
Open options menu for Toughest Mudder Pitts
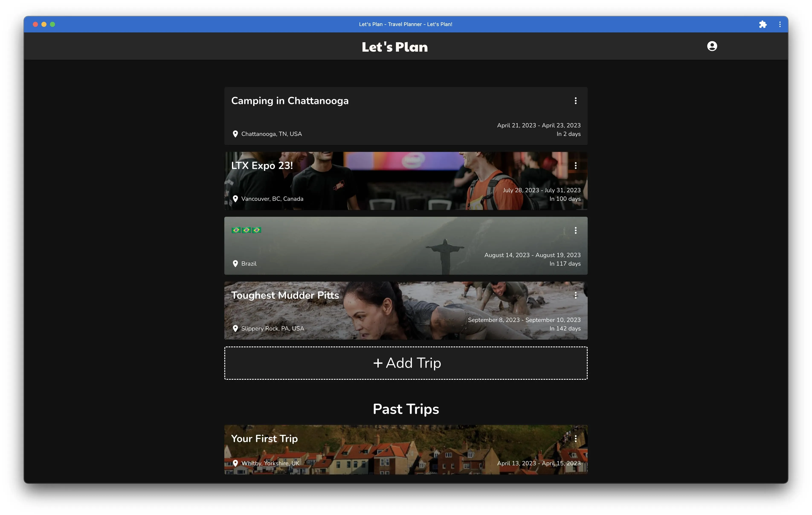[576, 295]
